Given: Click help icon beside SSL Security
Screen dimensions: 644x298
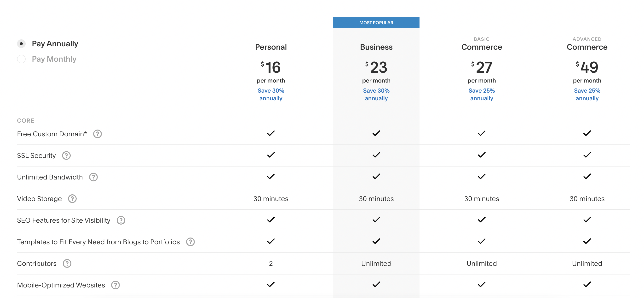Looking at the screenshot, I should point(66,155).
